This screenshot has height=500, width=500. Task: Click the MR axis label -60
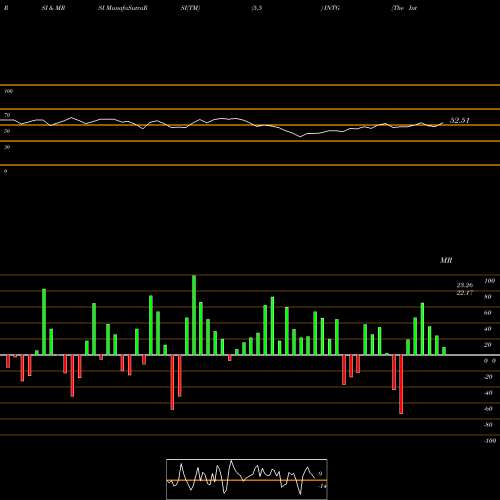[x=488, y=409]
